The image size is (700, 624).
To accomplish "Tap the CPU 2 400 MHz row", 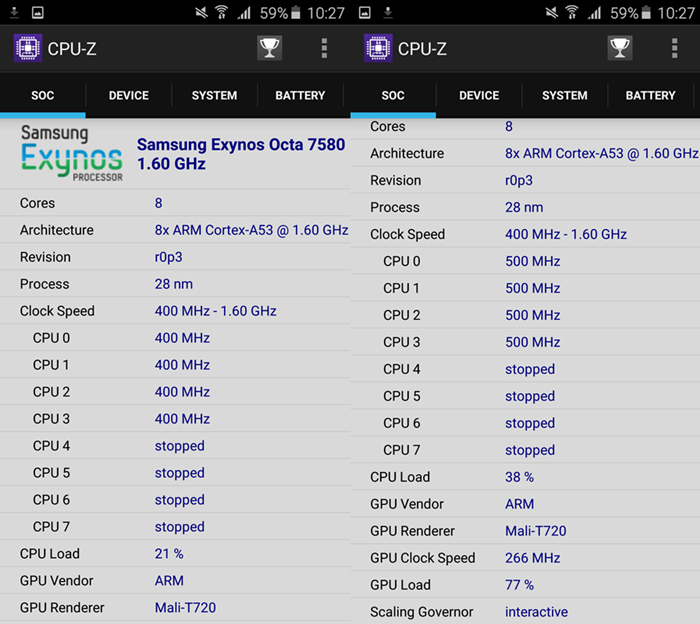I will tap(175, 392).
